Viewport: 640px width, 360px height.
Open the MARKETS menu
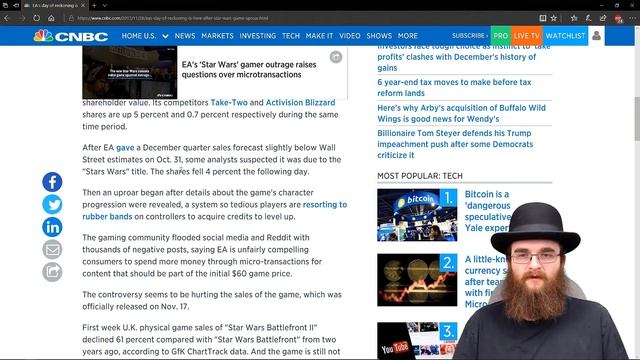pyautogui.click(x=217, y=36)
